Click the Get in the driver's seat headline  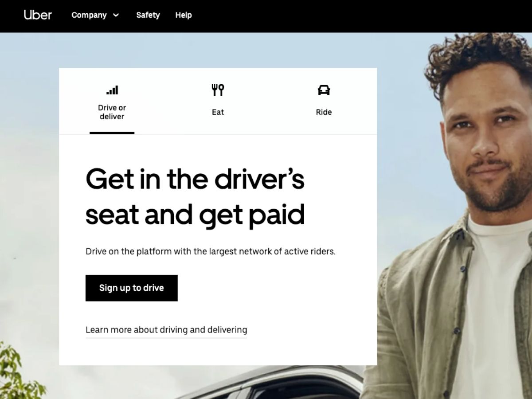pyautogui.click(x=195, y=196)
